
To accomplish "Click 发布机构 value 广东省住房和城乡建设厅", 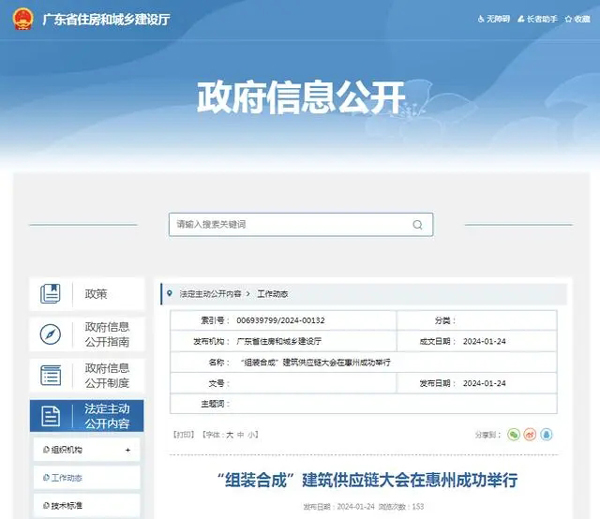I will point(279,341).
